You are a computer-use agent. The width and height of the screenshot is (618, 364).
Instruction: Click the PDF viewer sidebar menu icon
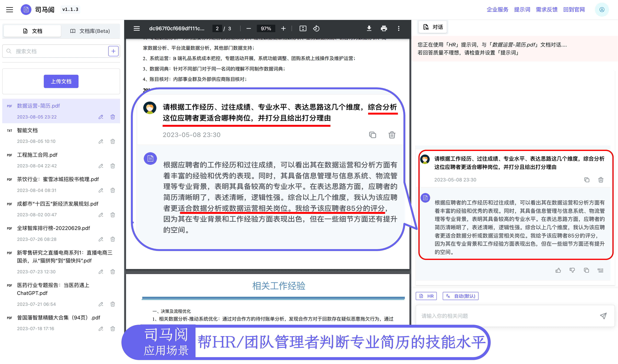(x=136, y=28)
